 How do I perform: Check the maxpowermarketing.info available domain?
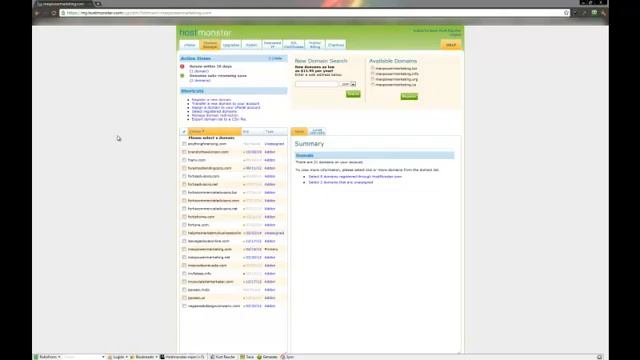point(373,73)
